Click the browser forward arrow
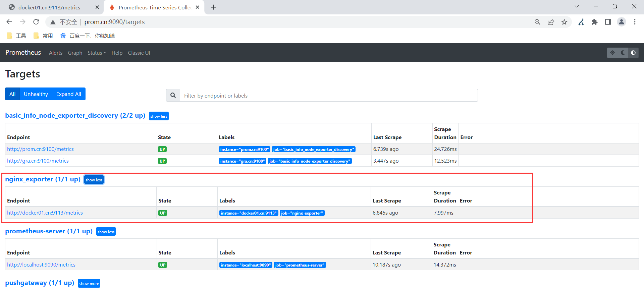 (22, 22)
